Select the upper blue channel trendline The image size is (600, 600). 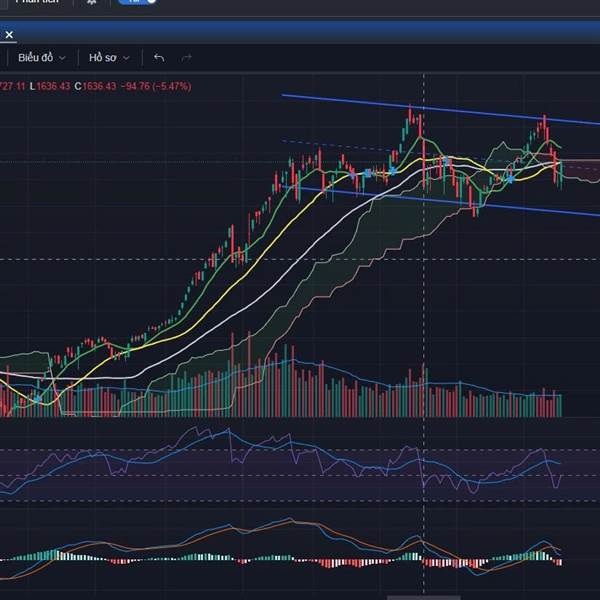440,109
